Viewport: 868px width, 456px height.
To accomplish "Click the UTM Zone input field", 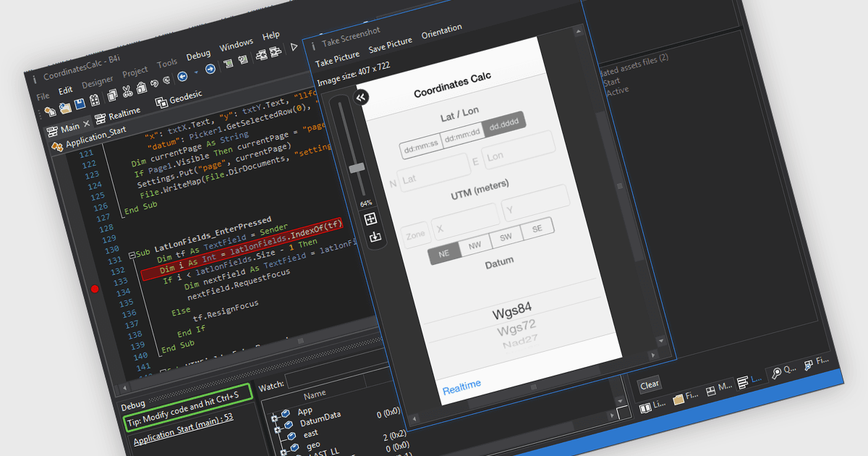I will click(x=415, y=235).
